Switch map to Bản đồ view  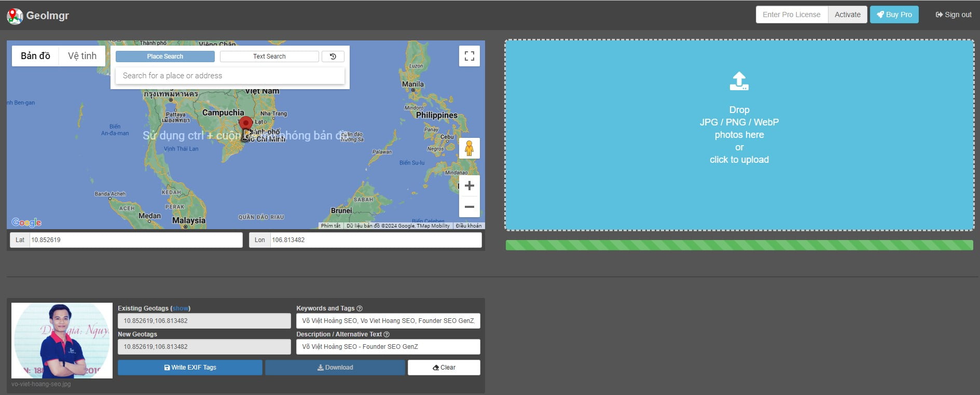pyautogui.click(x=35, y=56)
